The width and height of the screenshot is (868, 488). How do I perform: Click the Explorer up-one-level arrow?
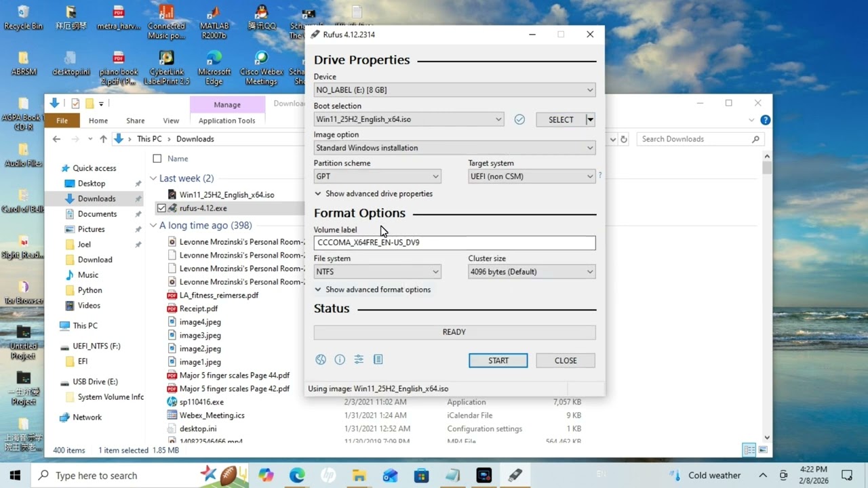tap(103, 139)
